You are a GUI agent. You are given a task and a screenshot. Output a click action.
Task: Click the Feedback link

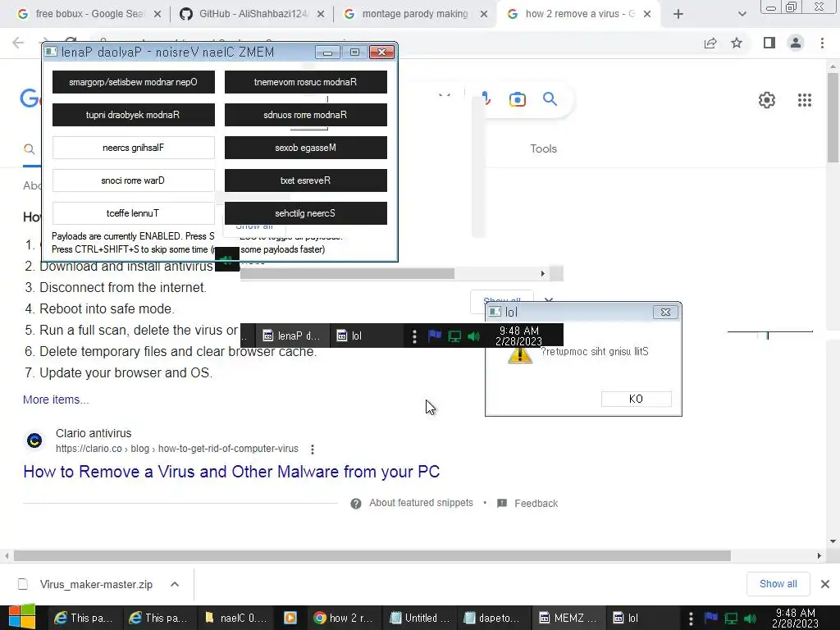click(x=536, y=504)
